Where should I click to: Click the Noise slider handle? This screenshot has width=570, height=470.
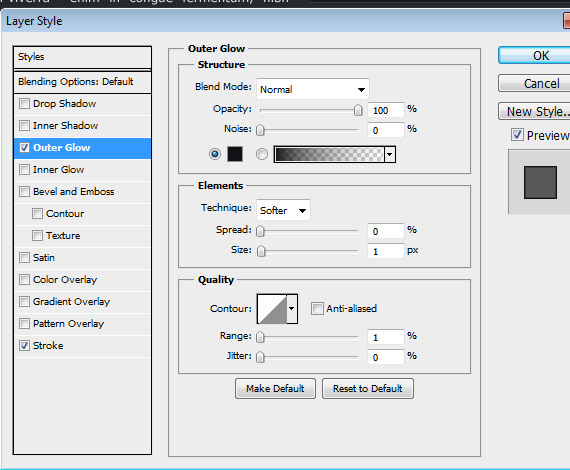coord(260,130)
